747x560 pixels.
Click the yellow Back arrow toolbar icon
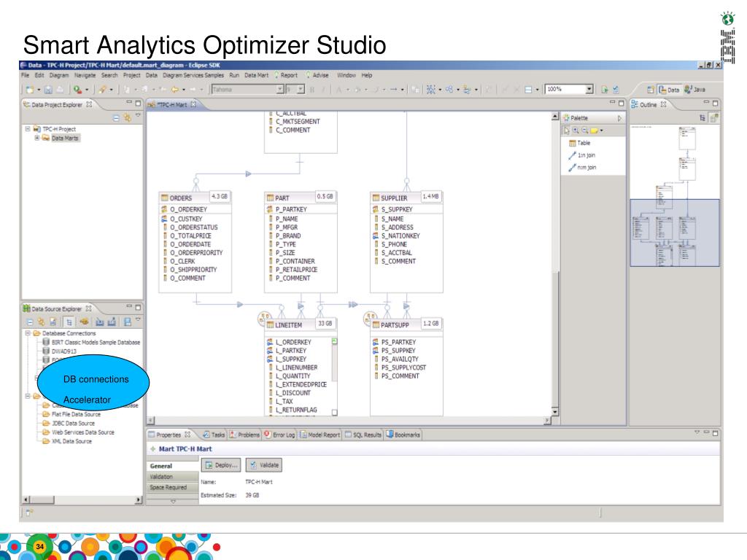click(175, 90)
